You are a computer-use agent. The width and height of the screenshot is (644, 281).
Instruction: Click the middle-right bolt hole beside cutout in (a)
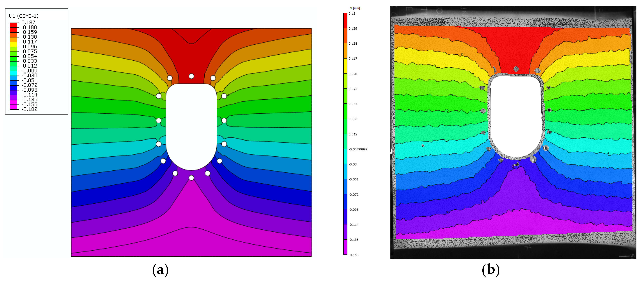pos(224,121)
